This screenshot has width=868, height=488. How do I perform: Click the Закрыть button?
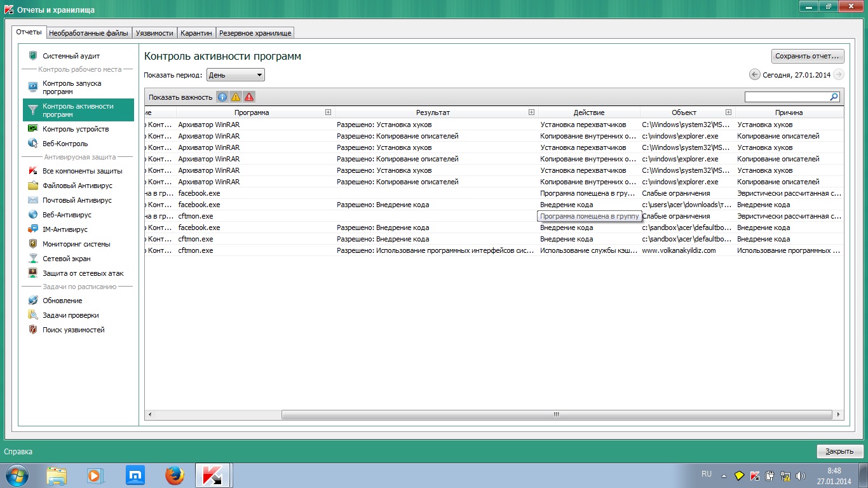[x=839, y=451]
